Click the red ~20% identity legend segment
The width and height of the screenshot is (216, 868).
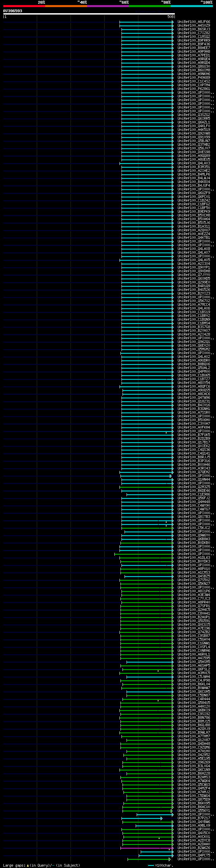click(24, 6)
